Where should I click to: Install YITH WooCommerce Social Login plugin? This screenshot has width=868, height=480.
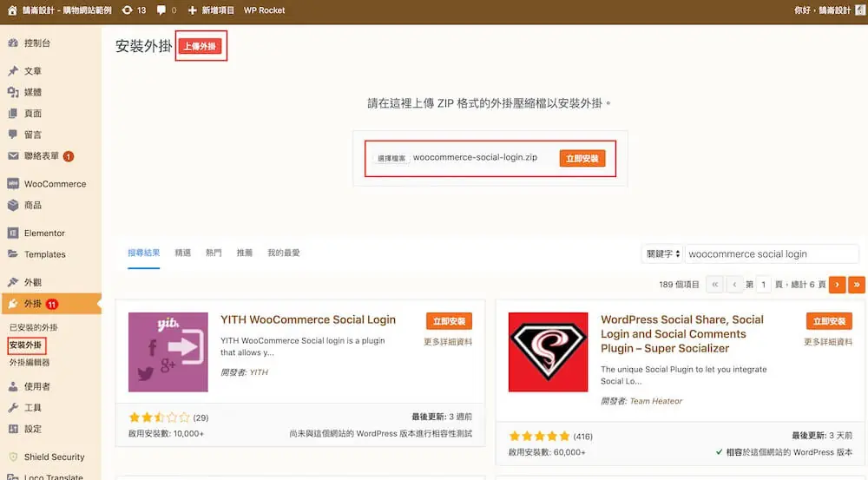click(x=449, y=321)
